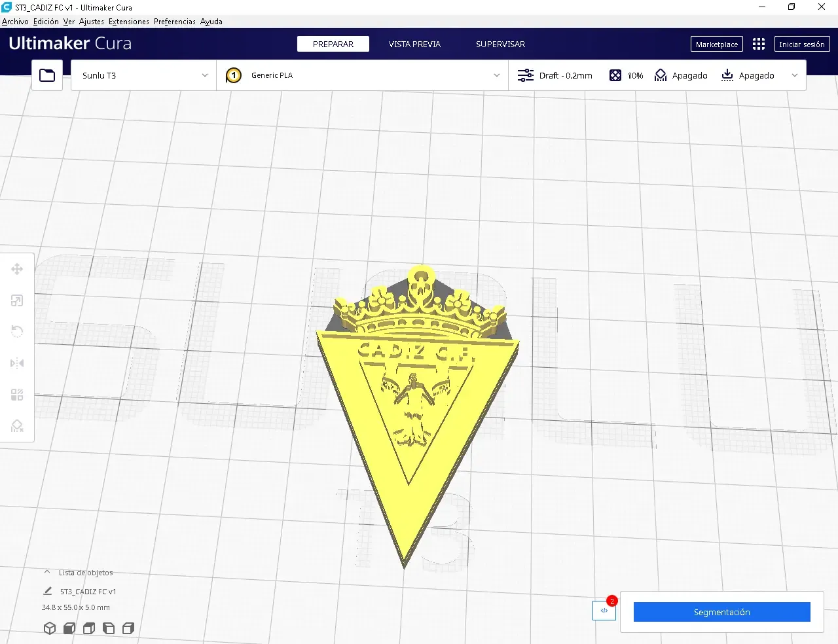Switch to front view cube
Screen dimensions: 838x644
[x=69, y=628]
